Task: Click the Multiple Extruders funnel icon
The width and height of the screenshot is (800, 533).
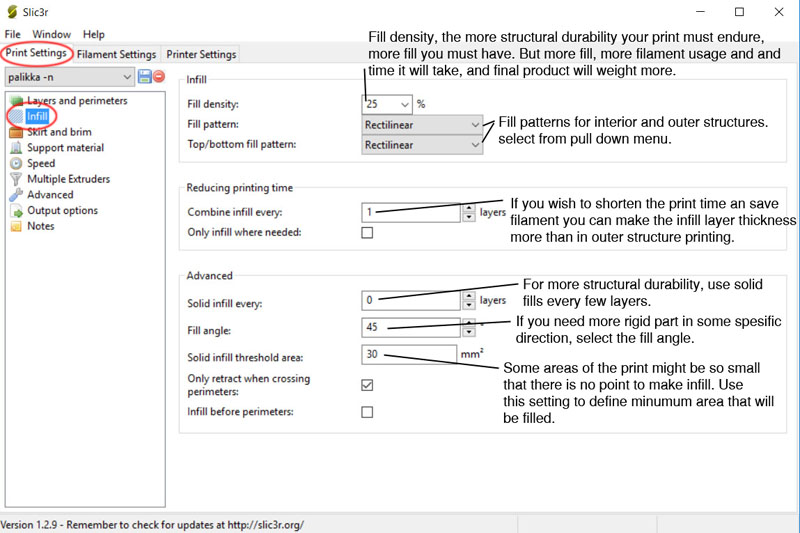Action: [x=16, y=179]
